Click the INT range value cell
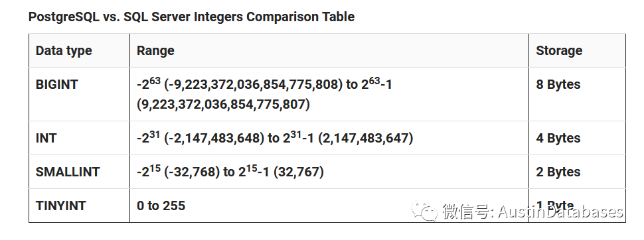The width and height of the screenshot is (644, 240). (329, 138)
